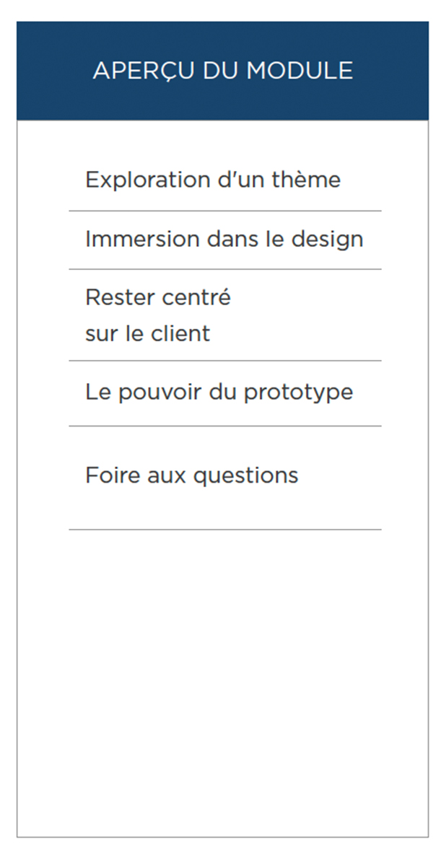Click the divider under "Immersion dans le design"
The height and width of the screenshot is (868, 441).
[x=224, y=269]
